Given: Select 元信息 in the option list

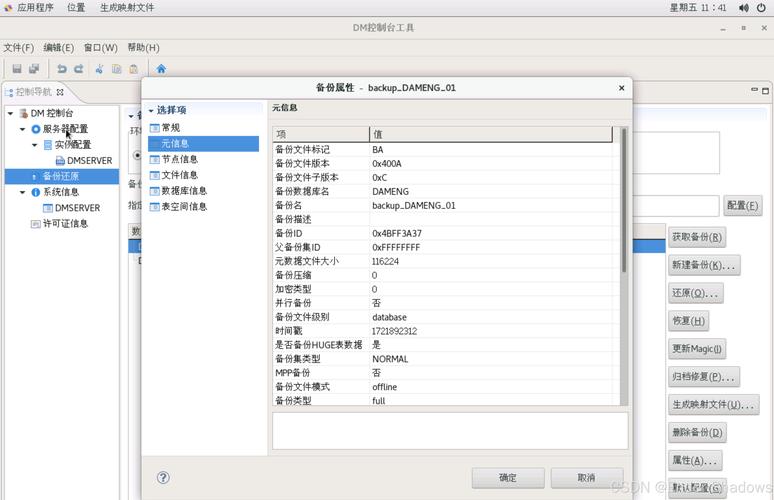Looking at the screenshot, I should point(203,144).
